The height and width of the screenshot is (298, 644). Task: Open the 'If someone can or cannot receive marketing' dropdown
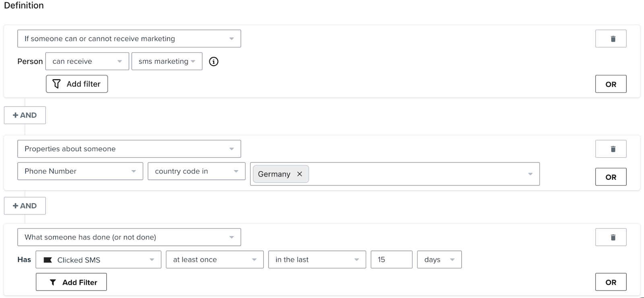pos(129,39)
